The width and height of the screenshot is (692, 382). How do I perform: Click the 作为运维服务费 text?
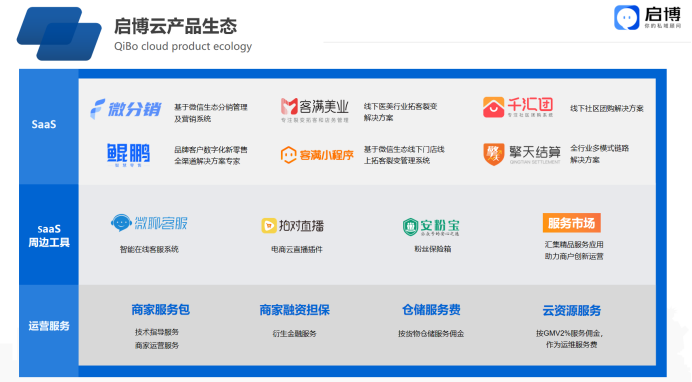[x=571, y=345]
